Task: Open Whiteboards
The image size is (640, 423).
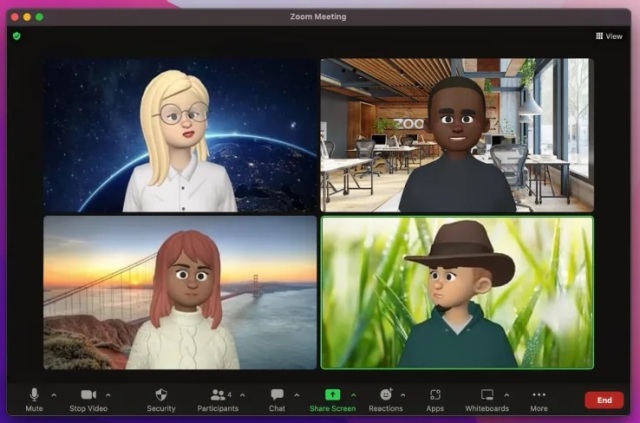Action: click(487, 399)
